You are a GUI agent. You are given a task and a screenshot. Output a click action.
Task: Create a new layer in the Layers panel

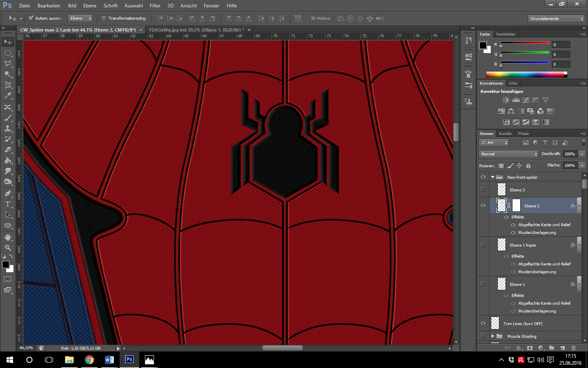(562, 348)
